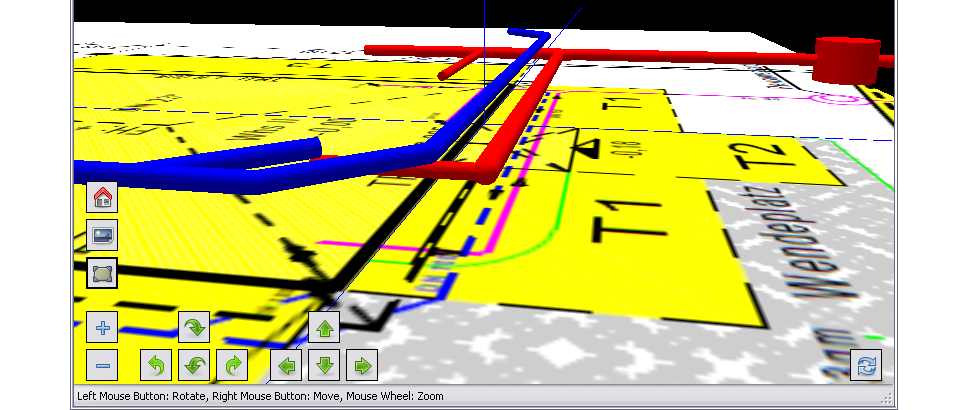Click the Home view reset icon
960x410 pixels.
[102, 198]
